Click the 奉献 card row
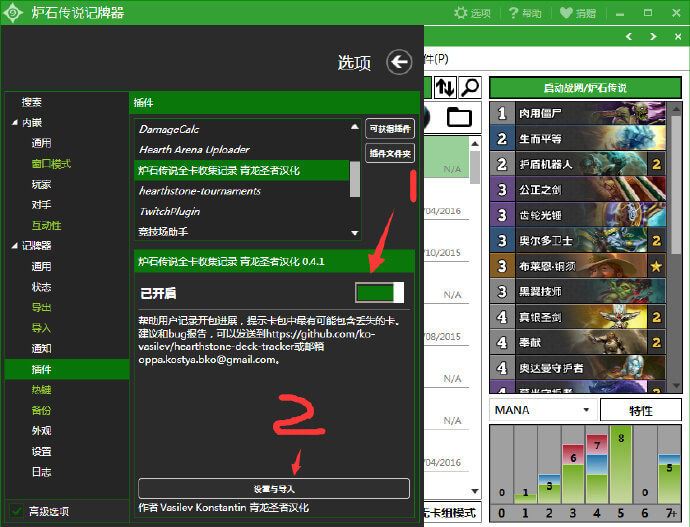 [578, 342]
